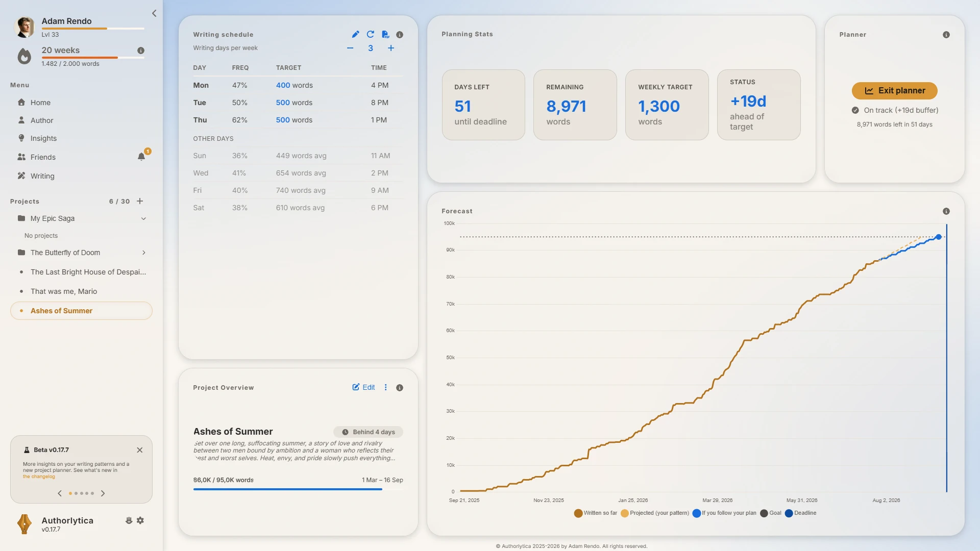Open Adam Rendo's profile avatar
The height and width of the screenshot is (551, 980).
pos(24,27)
